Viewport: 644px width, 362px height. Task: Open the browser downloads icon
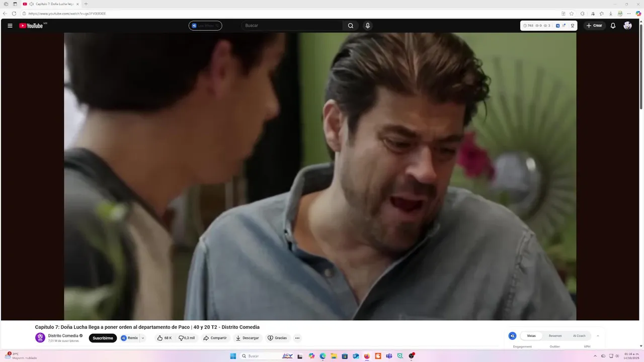pyautogui.click(x=611, y=14)
